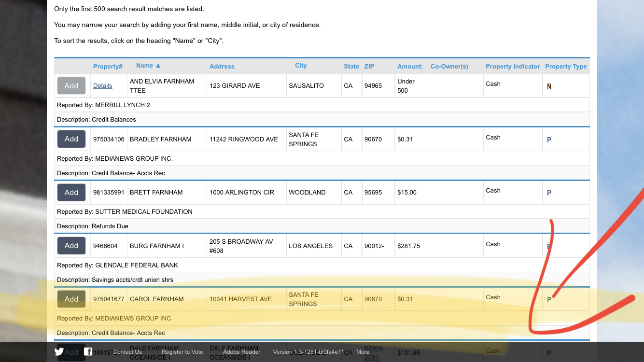This screenshot has width=644, height=362.
Task: Open More footer link
Action: pos(363,352)
